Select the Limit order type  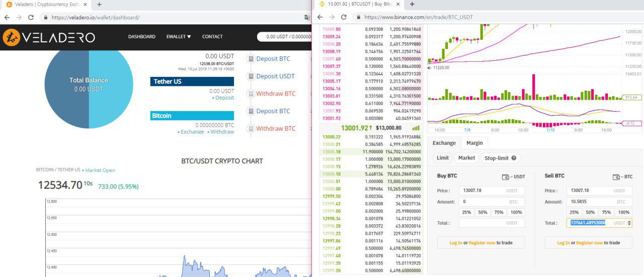[x=443, y=158]
